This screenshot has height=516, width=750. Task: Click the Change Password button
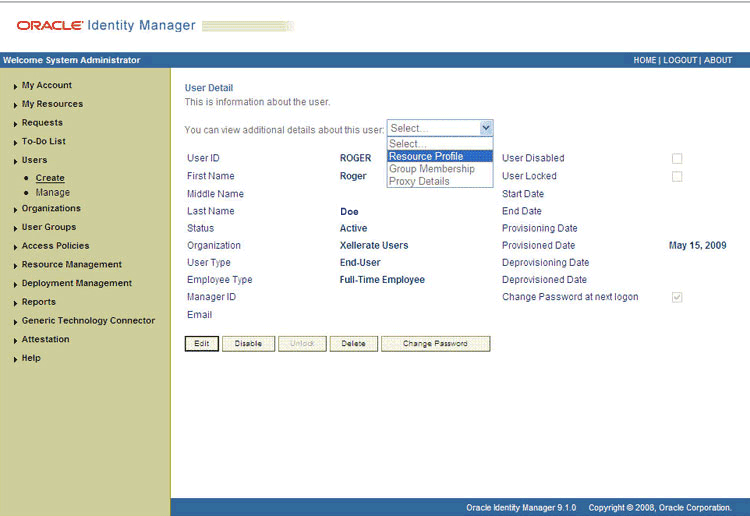click(x=435, y=343)
